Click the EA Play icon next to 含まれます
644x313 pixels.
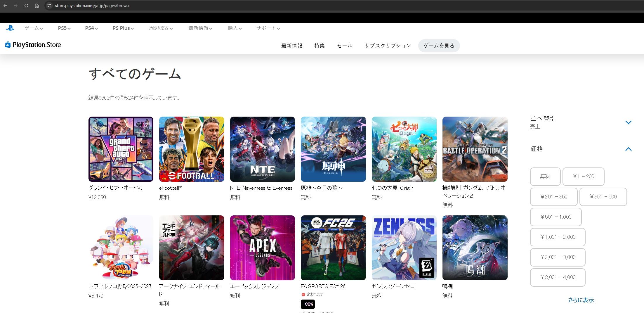pos(303,294)
